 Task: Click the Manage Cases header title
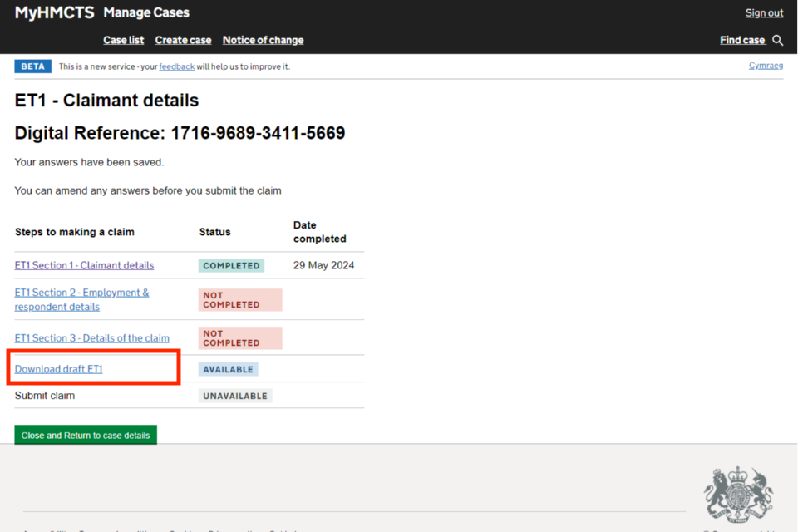[146, 12]
